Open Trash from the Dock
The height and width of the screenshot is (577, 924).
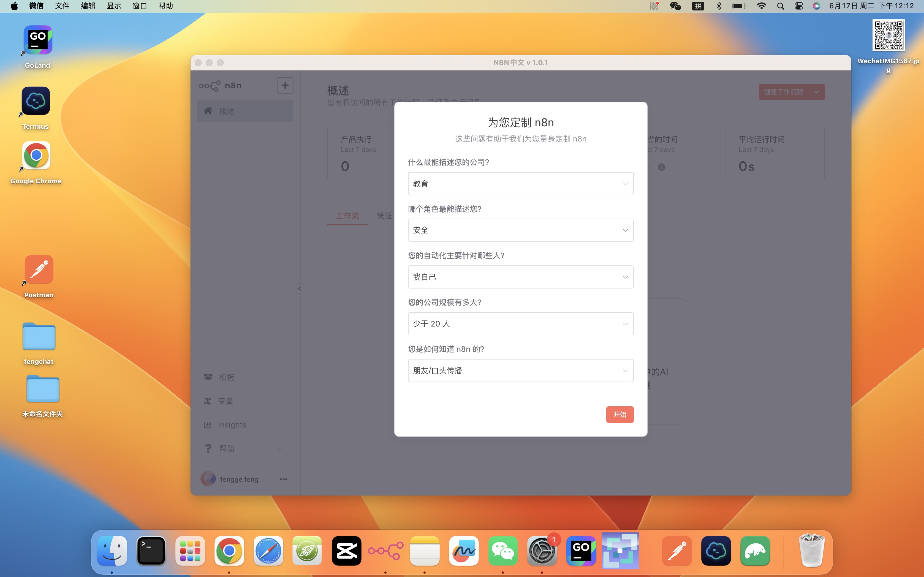click(x=812, y=550)
